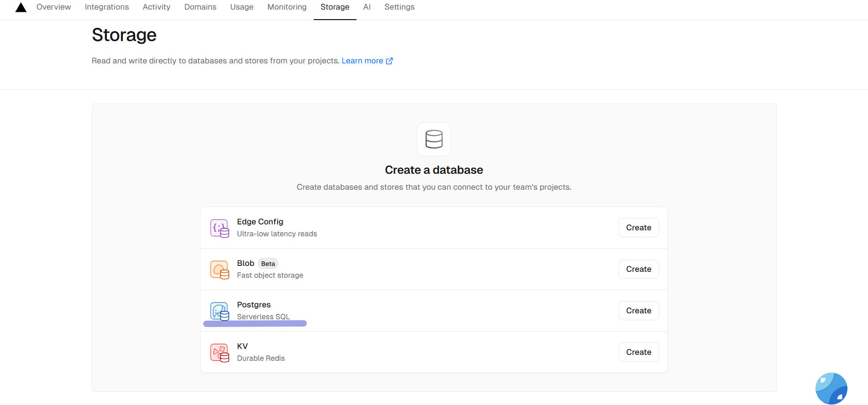Switch to the Overview tab
The width and height of the screenshot is (868, 405).
click(53, 7)
